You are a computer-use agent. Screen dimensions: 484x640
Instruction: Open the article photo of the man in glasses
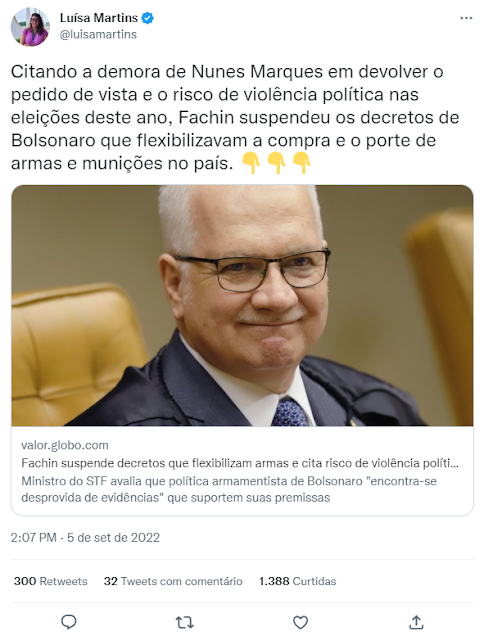click(242, 305)
